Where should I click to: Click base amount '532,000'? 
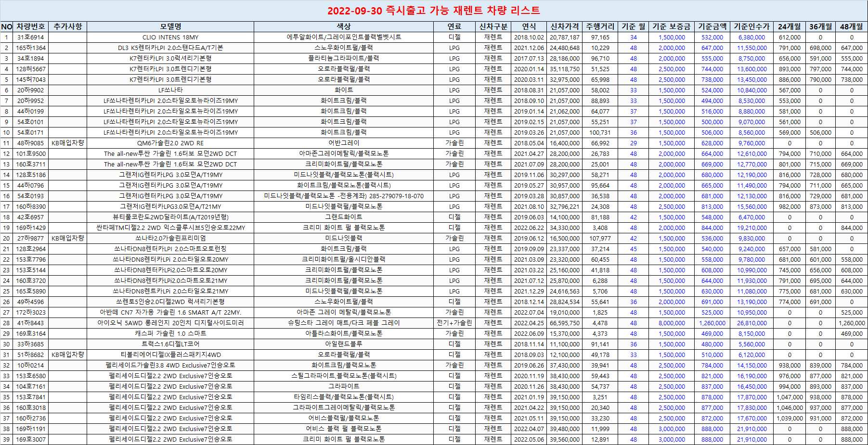712,37
